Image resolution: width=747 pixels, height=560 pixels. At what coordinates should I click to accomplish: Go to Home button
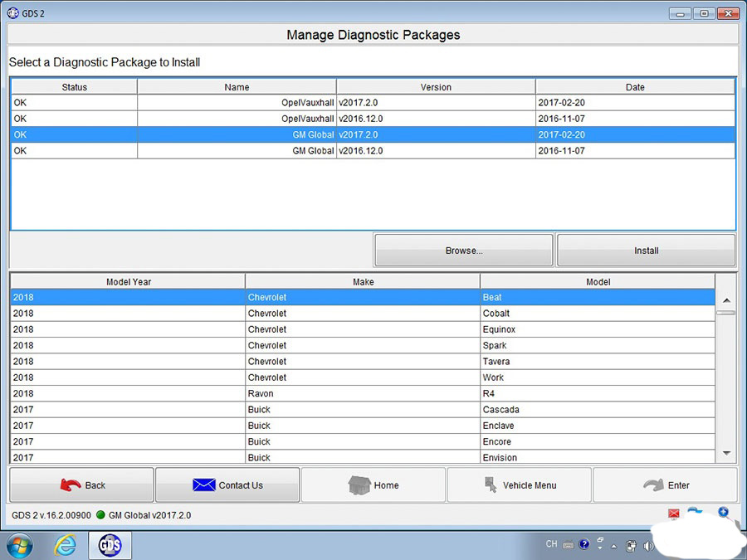(373, 485)
